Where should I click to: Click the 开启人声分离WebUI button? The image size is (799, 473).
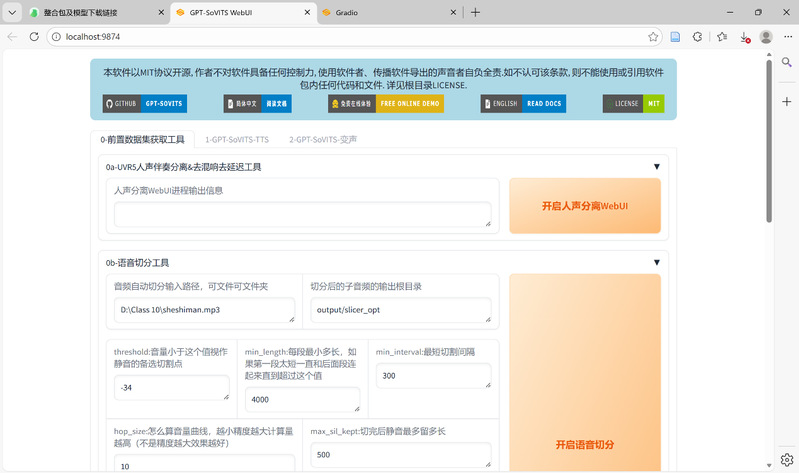point(585,205)
